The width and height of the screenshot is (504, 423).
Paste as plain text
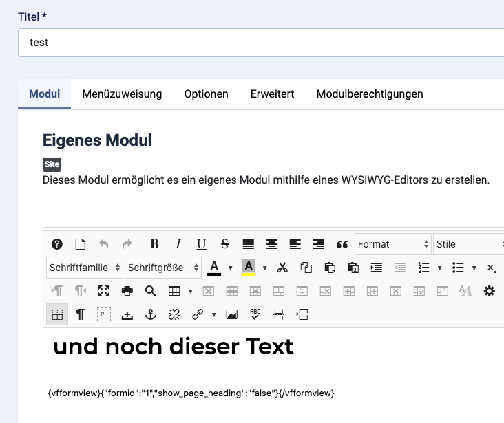[353, 268]
